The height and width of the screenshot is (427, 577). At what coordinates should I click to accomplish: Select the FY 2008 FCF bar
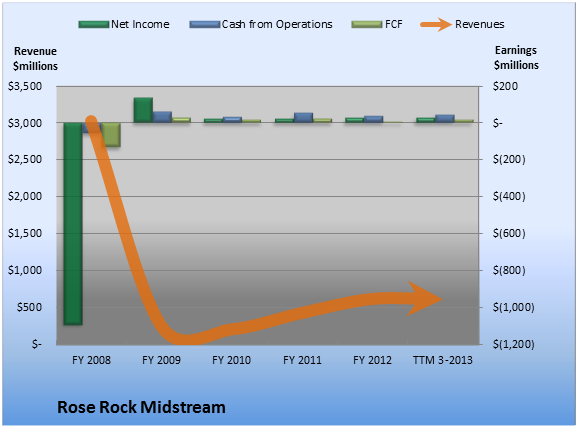[x=111, y=135]
